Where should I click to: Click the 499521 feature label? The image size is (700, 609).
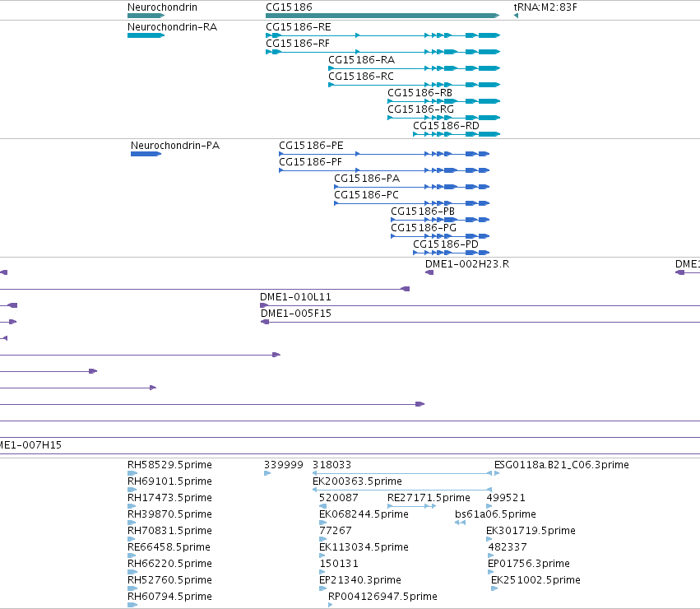(506, 498)
